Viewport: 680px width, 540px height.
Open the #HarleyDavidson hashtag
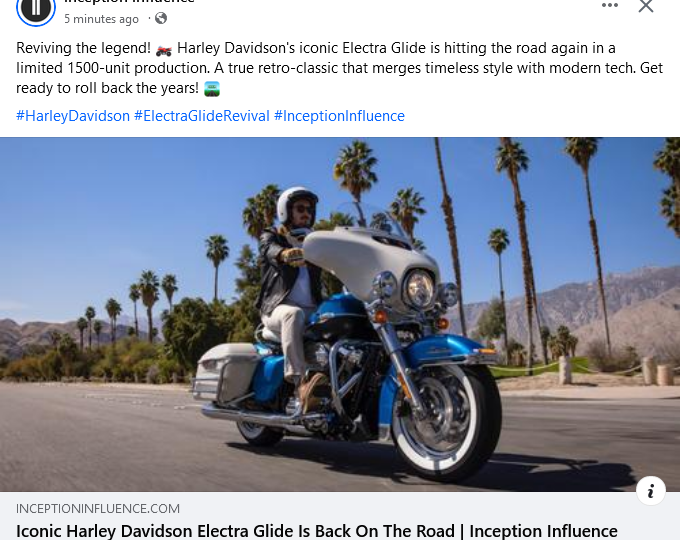(73, 116)
